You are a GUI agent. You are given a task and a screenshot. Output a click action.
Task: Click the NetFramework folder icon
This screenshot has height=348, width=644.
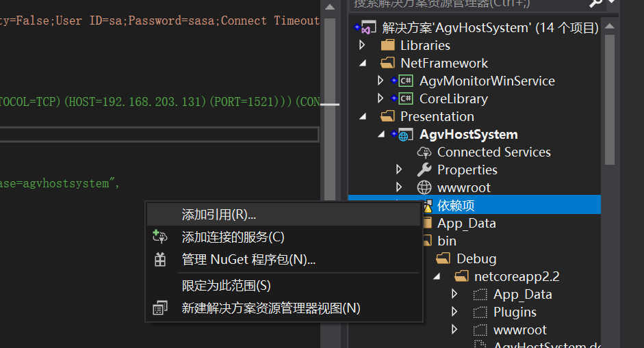coord(388,63)
